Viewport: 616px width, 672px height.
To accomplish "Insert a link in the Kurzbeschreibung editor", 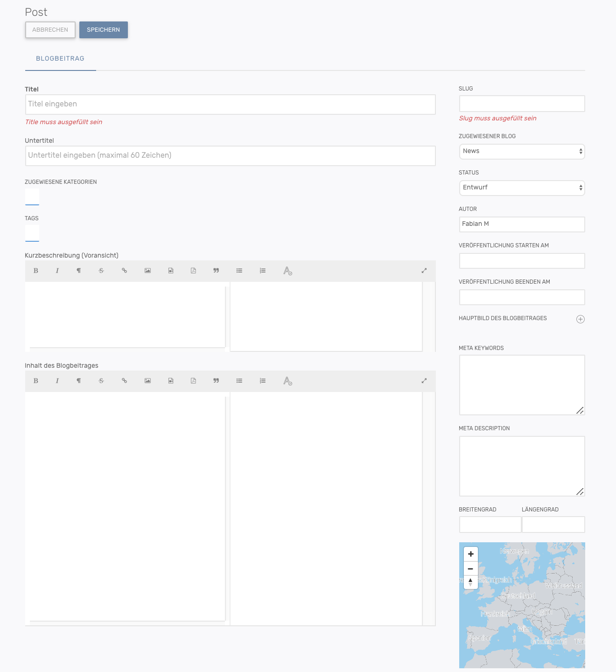I will click(x=124, y=271).
